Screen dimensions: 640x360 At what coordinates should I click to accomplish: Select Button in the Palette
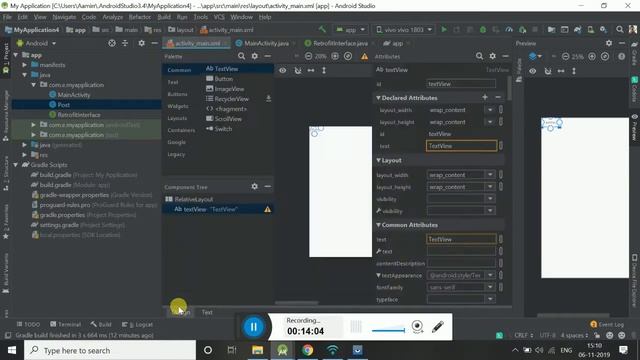pos(224,79)
